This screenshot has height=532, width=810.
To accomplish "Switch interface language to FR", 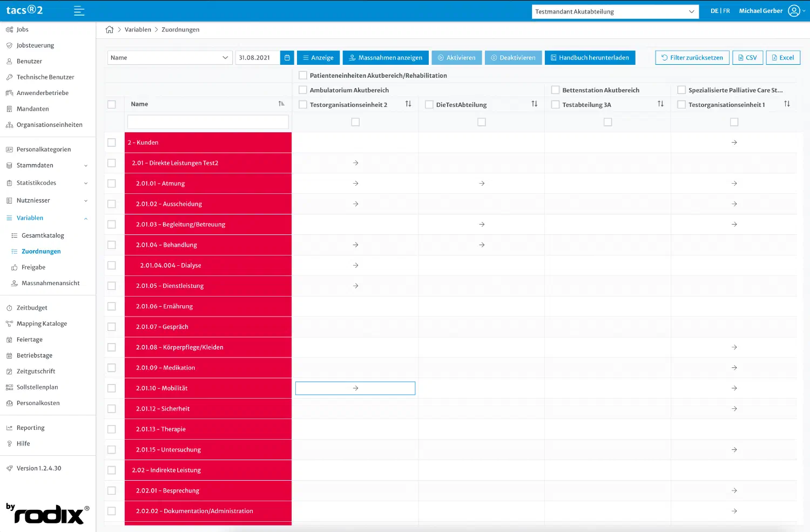I will pyautogui.click(x=726, y=10).
